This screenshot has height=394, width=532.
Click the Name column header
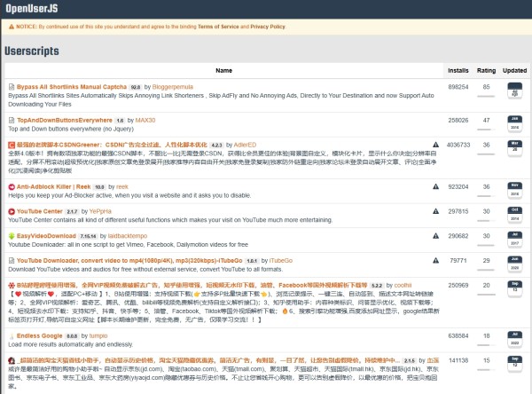[x=224, y=71]
